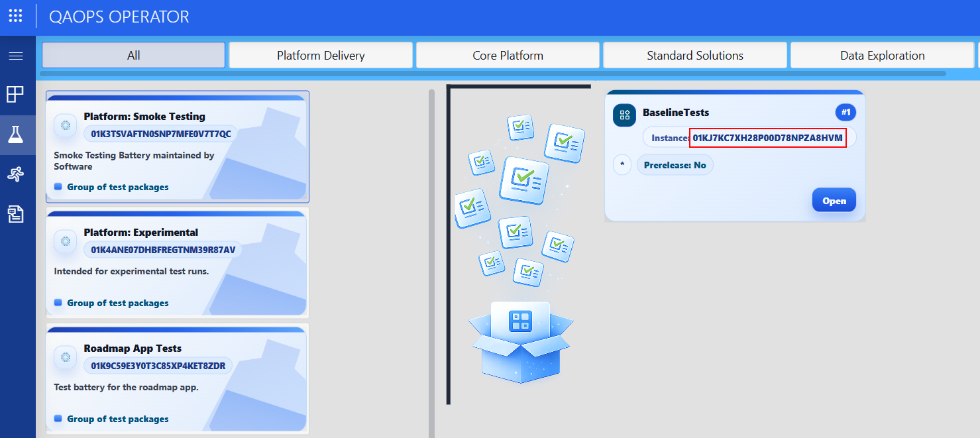Switch to the Platform Delivery tab

pyautogui.click(x=320, y=55)
